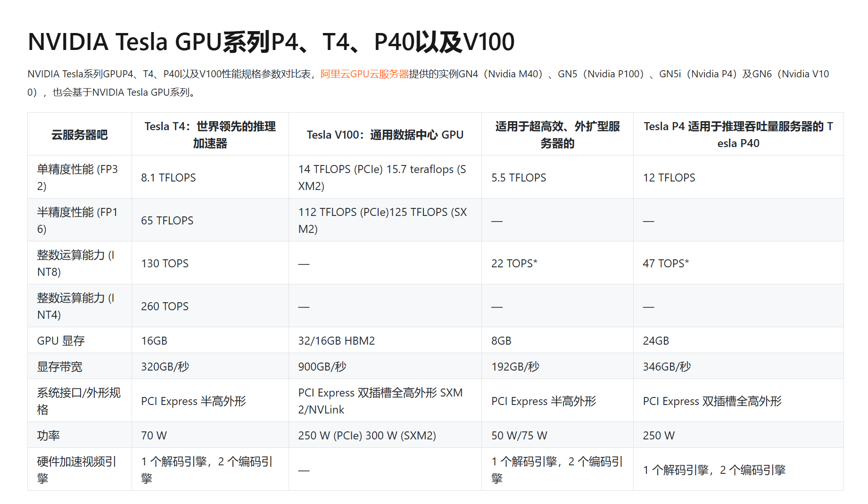Click the 5.5 TFLOPS cell
Image resolution: width=868 pixels, height=504 pixels.
pyautogui.click(x=557, y=178)
